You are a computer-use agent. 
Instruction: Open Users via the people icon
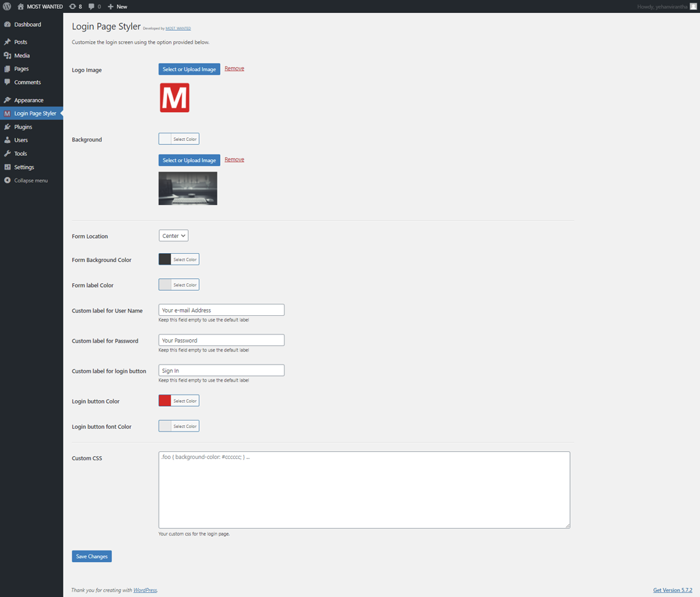pos(9,140)
